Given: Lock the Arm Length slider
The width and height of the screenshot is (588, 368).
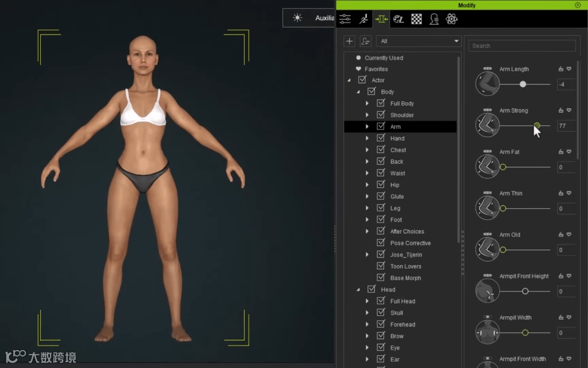Looking at the screenshot, I should click(560, 69).
